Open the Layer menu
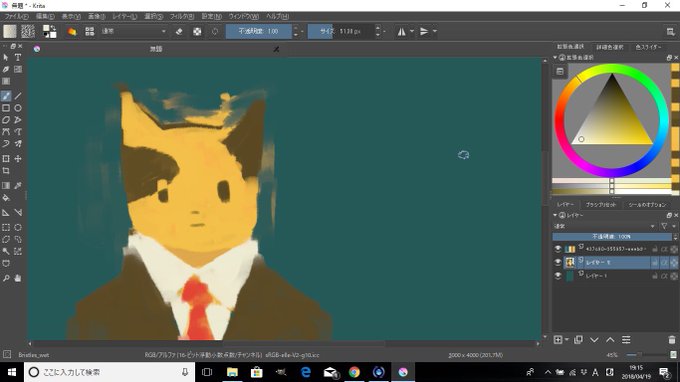This screenshot has width=680, height=382. coord(124,16)
